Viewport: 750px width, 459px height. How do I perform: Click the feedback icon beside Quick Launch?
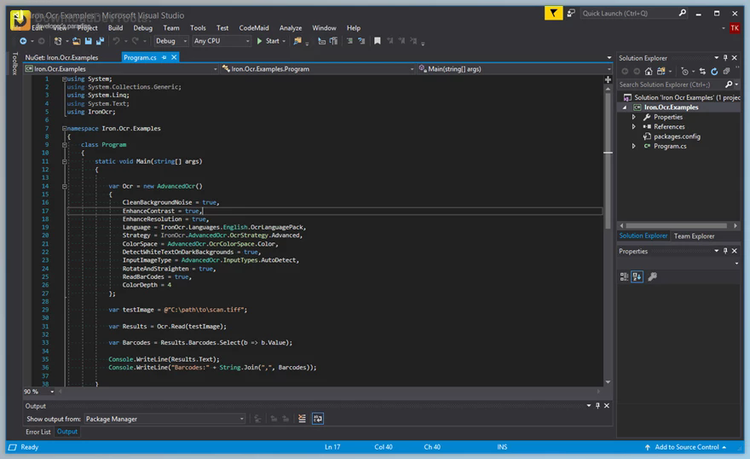[571, 13]
